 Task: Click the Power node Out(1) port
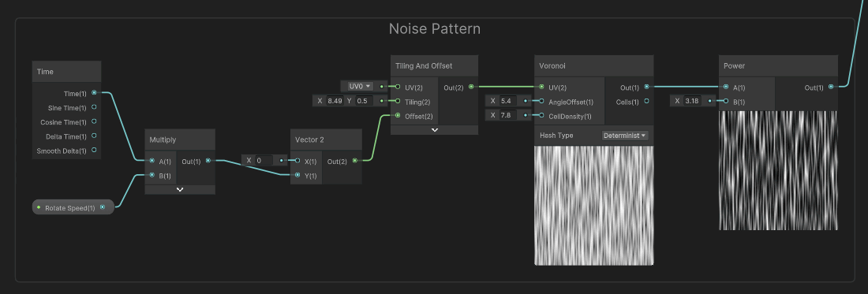(x=831, y=87)
